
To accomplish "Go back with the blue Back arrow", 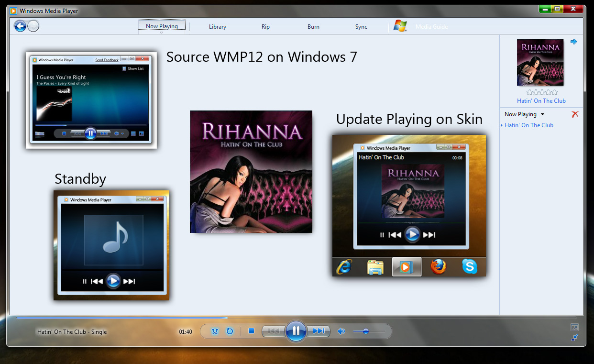I will pyautogui.click(x=20, y=26).
